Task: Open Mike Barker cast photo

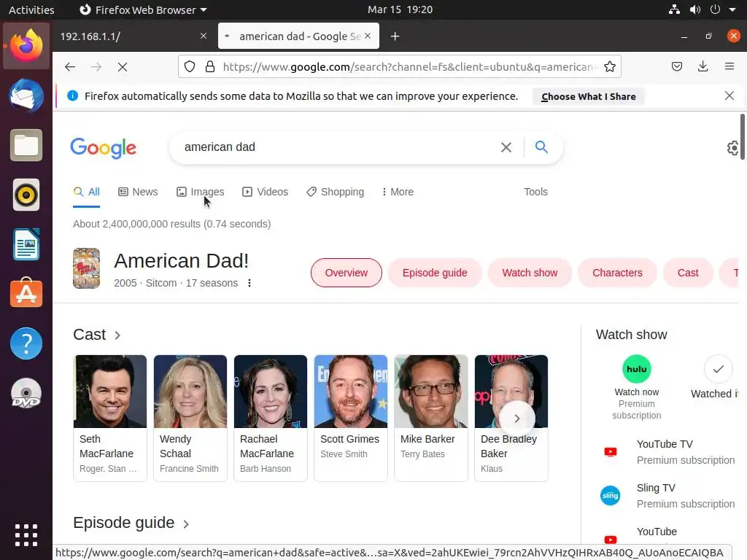Action: 431,392
